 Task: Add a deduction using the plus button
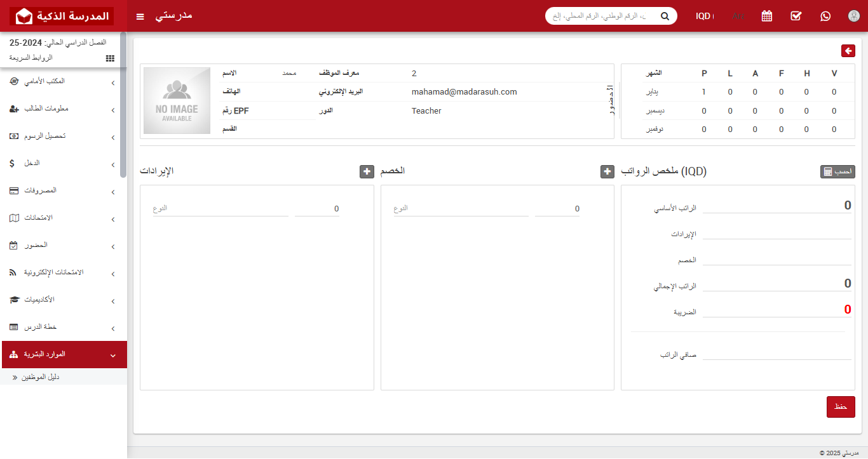coord(607,171)
